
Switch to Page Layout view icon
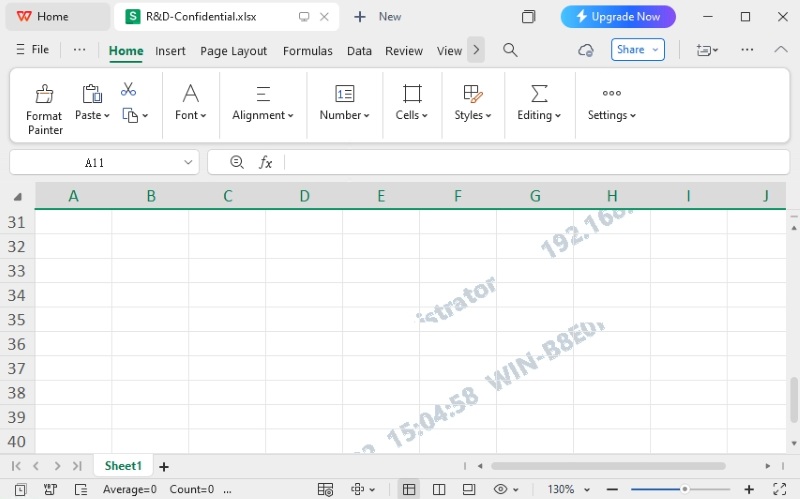[469, 489]
